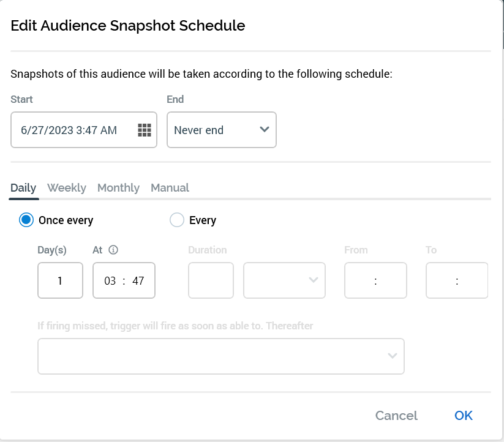Open the Monthly schedule tab
Screen dimensions: 504x442
coord(118,188)
